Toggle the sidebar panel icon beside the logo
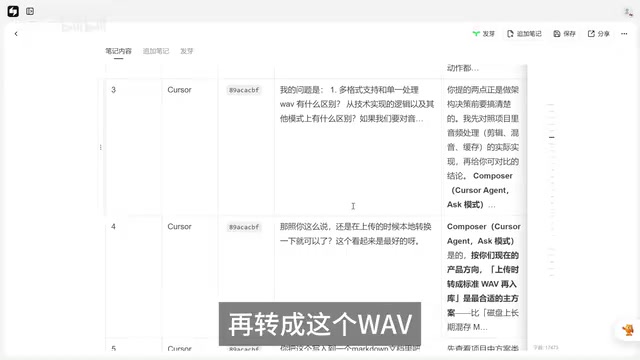The image size is (640, 360). (x=30, y=11)
